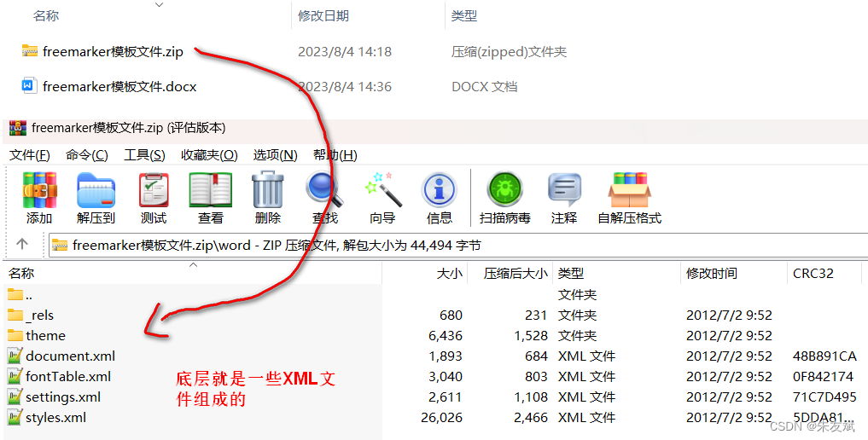Click the 解压到 (Extract to) icon
Screen dimensions: 868x440
(96, 190)
